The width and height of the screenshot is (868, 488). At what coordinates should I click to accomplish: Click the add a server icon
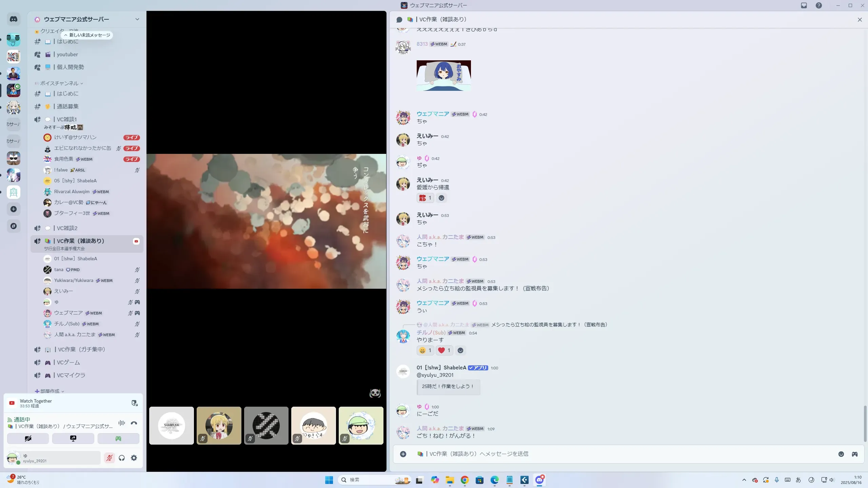click(14, 209)
